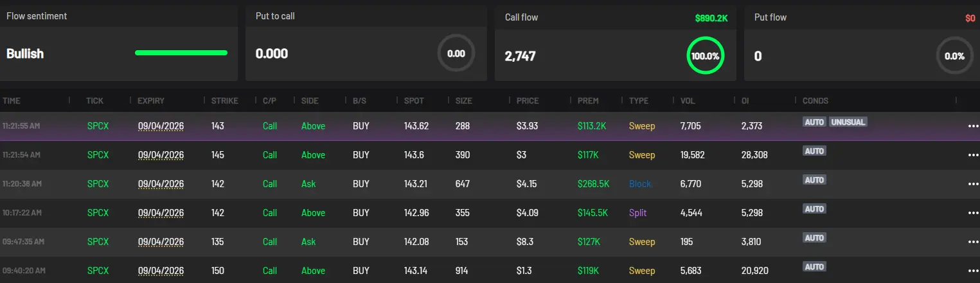Sort by the TIME column header
The height and width of the screenshot is (283, 980).
(x=12, y=101)
